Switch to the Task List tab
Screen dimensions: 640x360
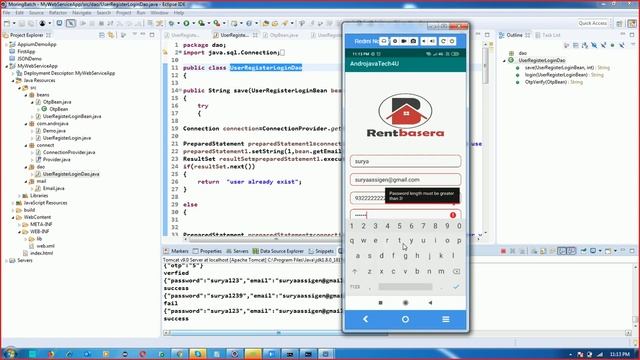pos(548,35)
